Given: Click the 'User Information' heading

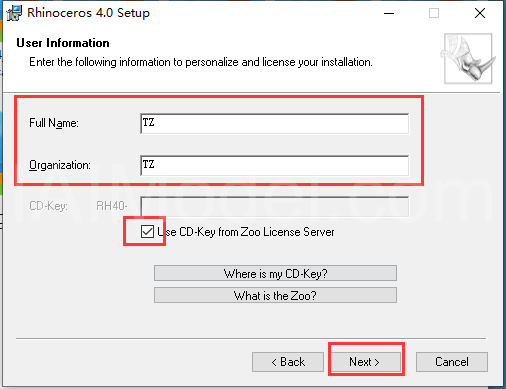Looking at the screenshot, I should 63,43.
